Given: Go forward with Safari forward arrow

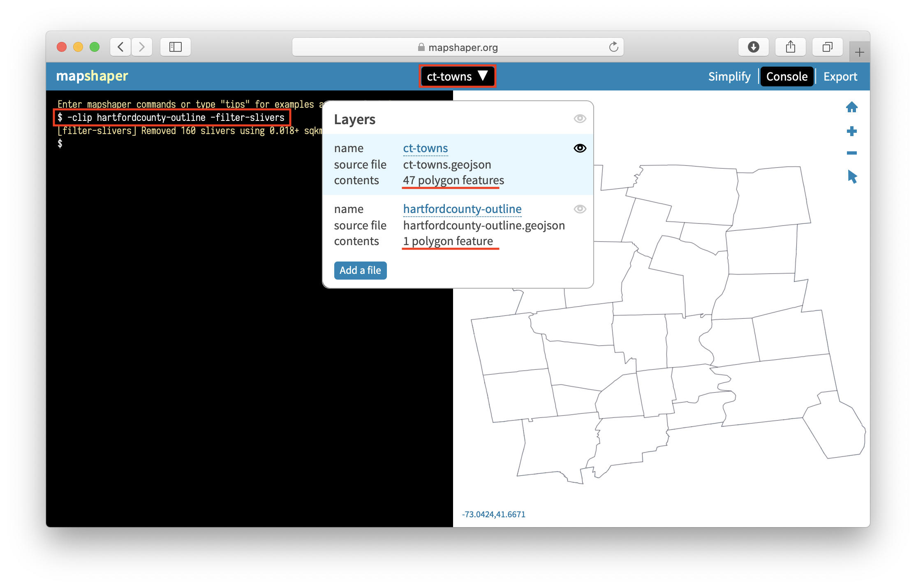Looking at the screenshot, I should click(142, 47).
